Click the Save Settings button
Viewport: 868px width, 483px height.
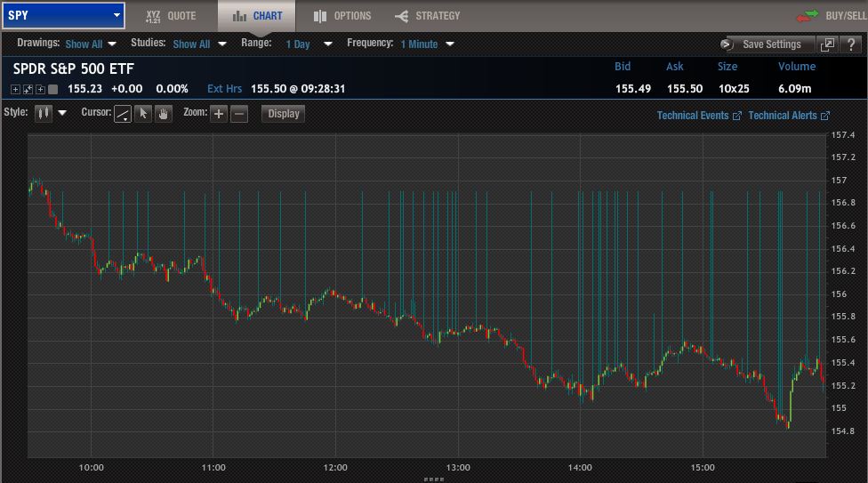coord(772,44)
